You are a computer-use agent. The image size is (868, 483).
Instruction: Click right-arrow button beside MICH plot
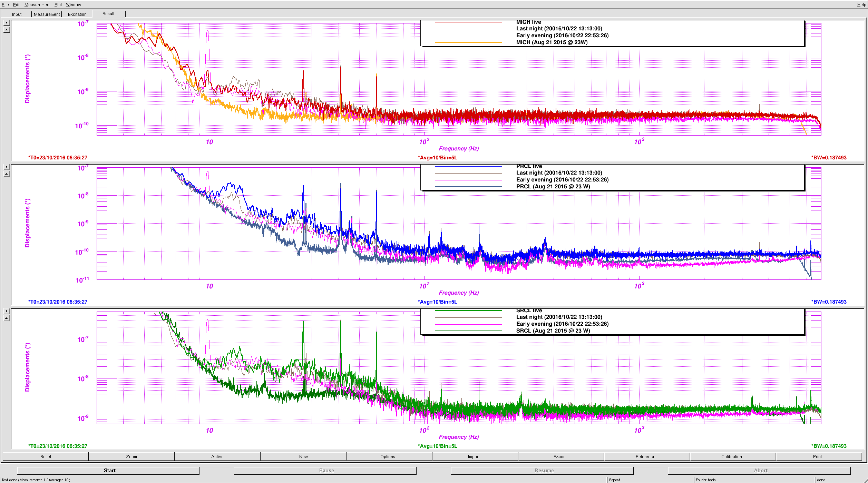[x=6, y=23]
